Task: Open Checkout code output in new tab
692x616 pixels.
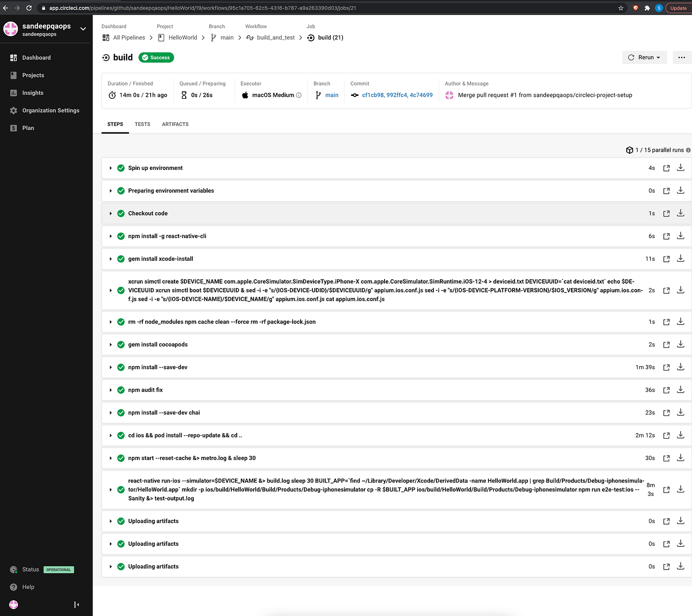Action: point(666,213)
